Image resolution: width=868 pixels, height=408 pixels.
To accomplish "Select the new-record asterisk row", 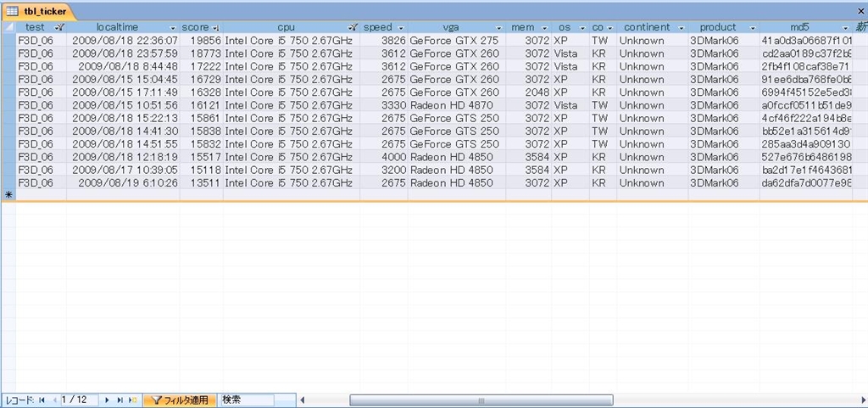I will tap(8, 195).
